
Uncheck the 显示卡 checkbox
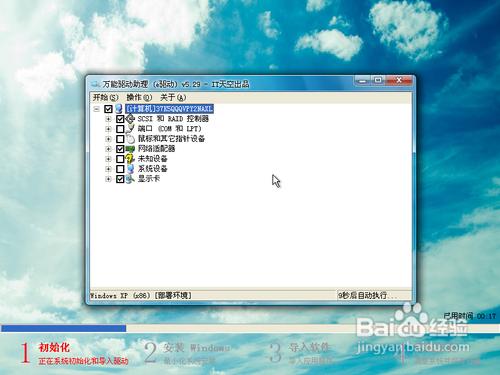120,179
